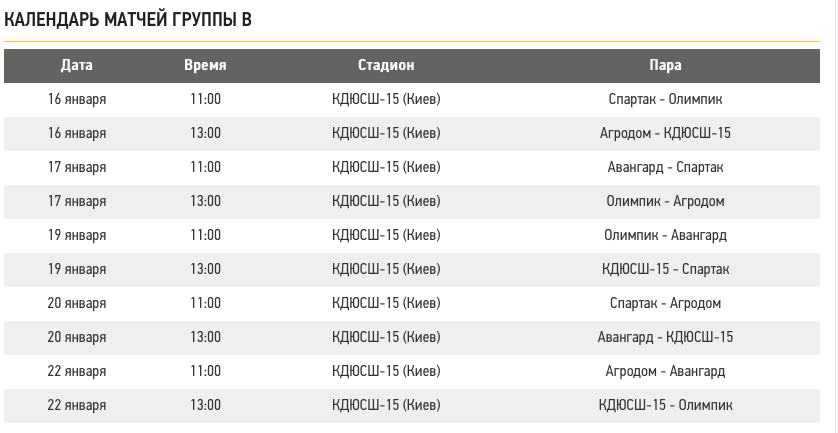
Task: Click the Авангард - КДЮСШ-15 pairing
Action: 665,337
